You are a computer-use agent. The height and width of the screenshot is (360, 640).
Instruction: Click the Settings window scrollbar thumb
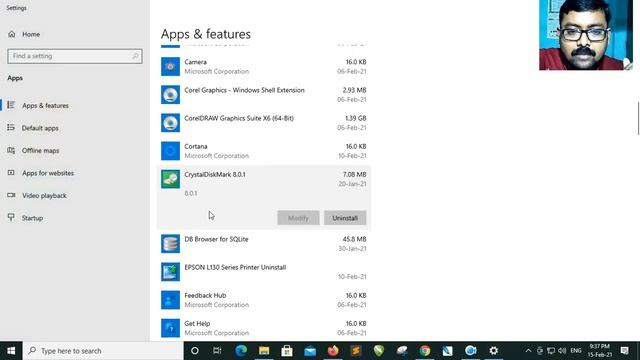pos(638,118)
